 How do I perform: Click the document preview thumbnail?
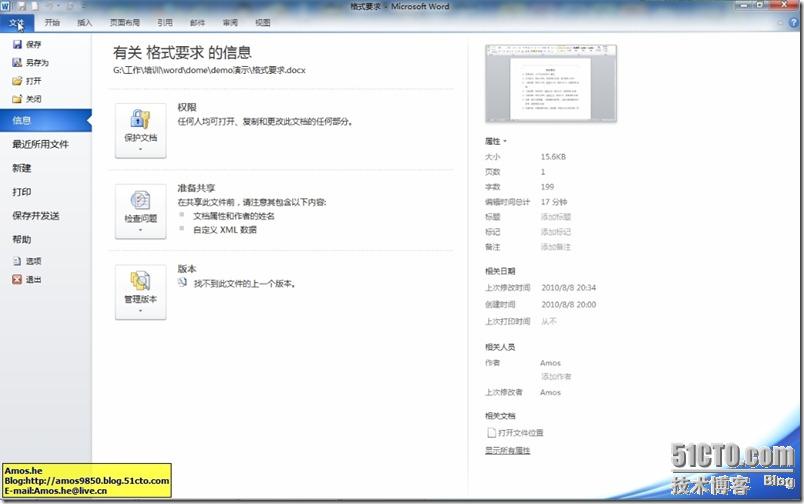pyautogui.click(x=551, y=84)
